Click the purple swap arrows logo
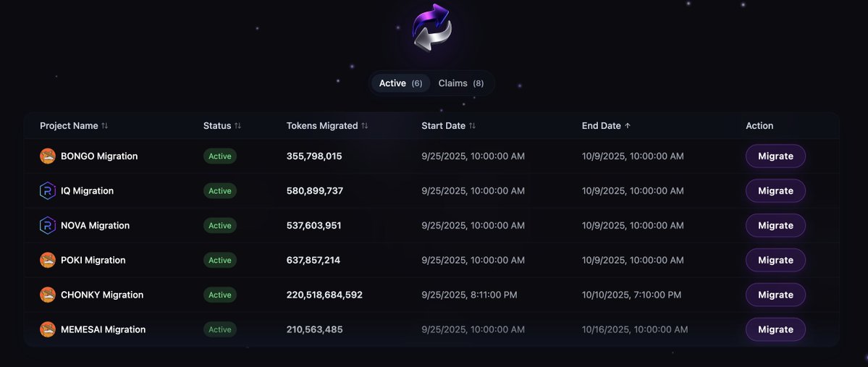 tap(432, 28)
